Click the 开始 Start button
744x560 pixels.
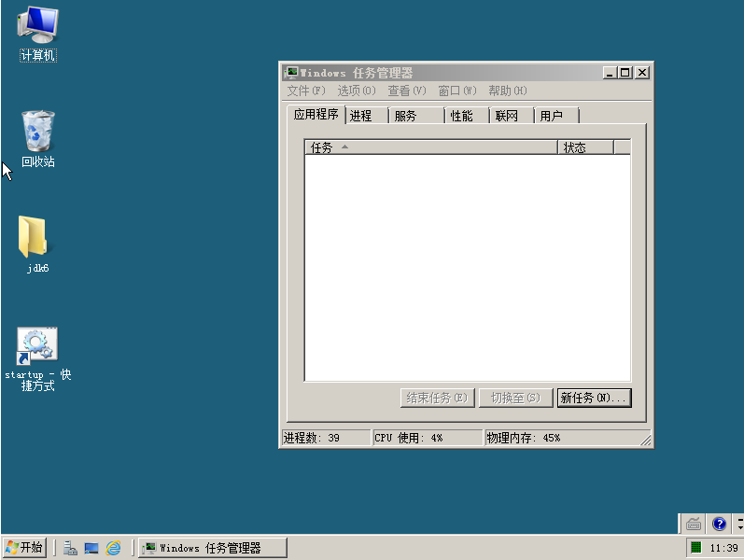[24, 548]
